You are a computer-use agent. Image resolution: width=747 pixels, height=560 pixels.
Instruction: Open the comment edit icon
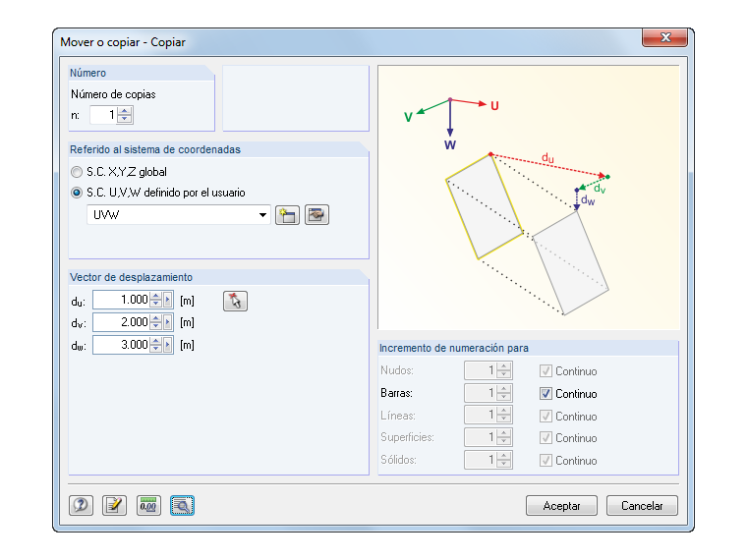(114, 505)
